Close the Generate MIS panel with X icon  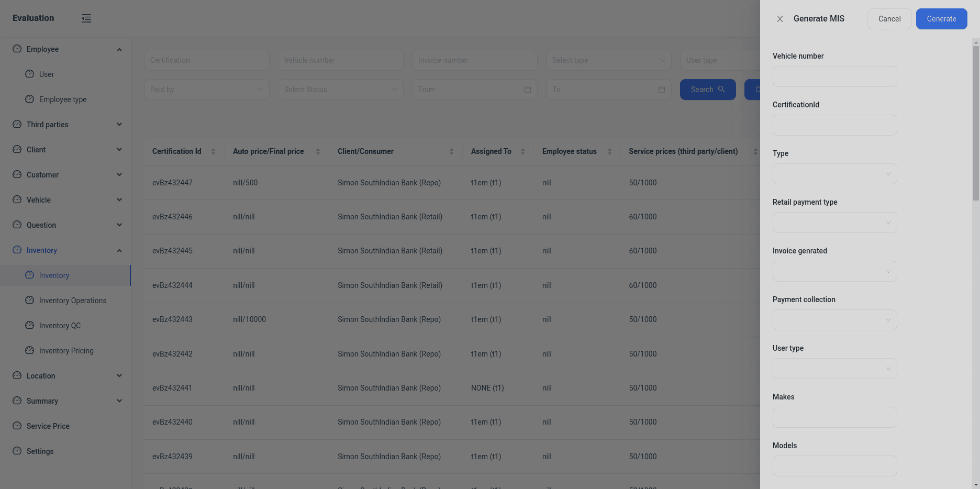780,19
